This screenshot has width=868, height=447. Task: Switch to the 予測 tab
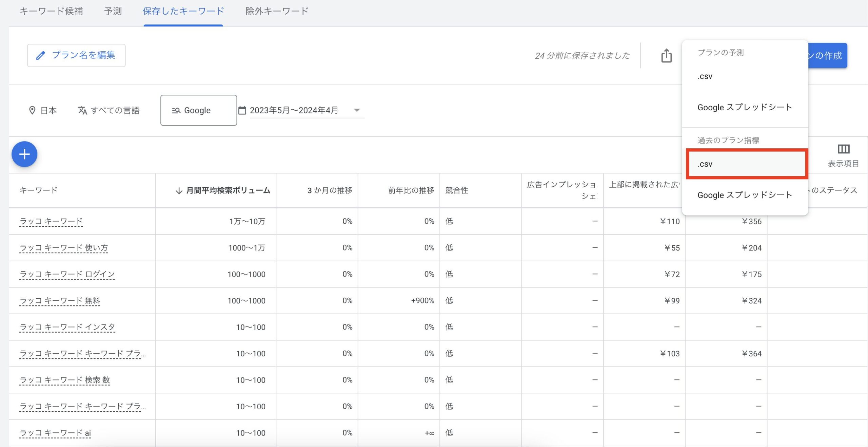pos(113,11)
